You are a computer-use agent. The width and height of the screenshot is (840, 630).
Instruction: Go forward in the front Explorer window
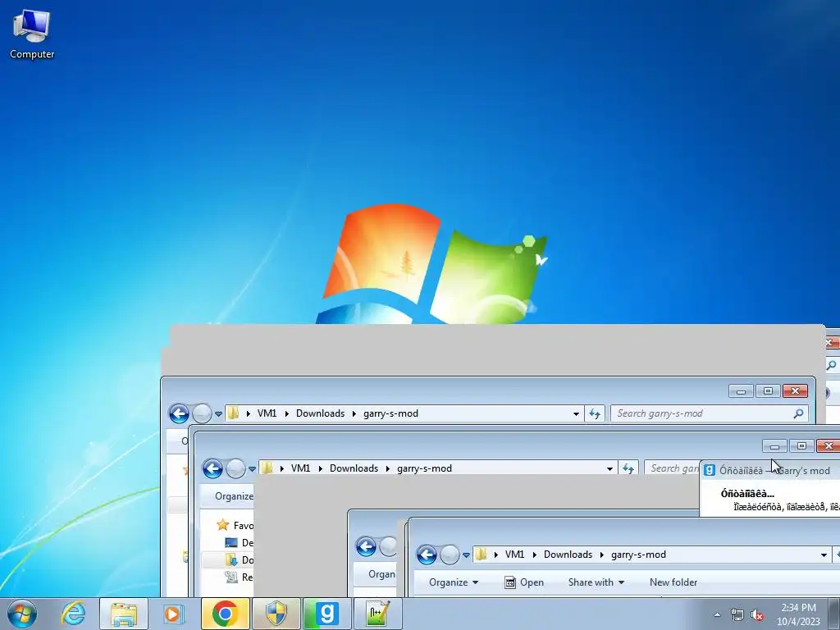point(450,555)
